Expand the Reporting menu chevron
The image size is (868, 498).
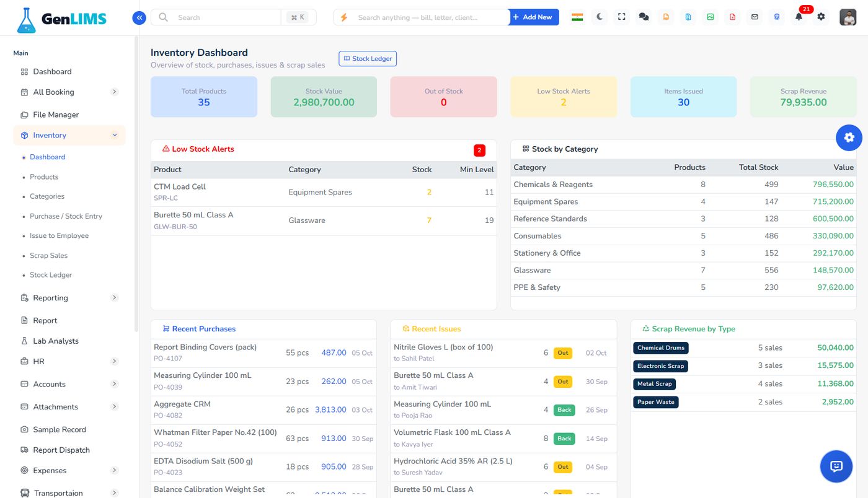click(x=114, y=298)
